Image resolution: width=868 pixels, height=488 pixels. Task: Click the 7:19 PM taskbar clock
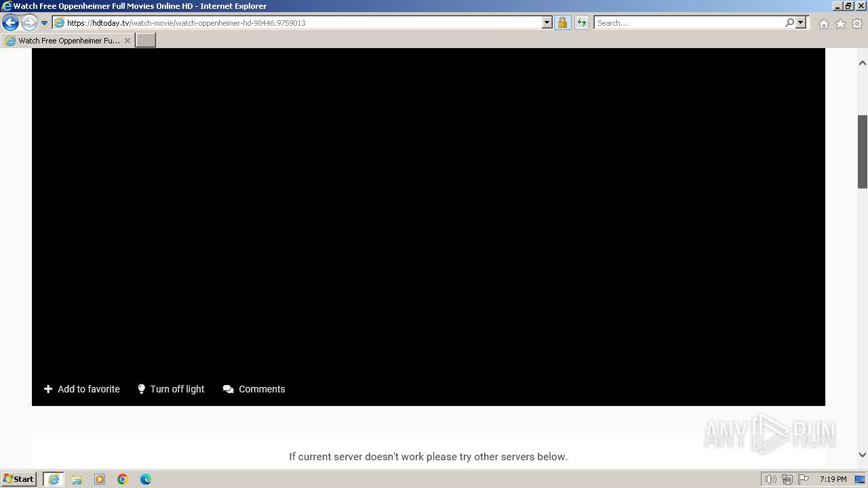pyautogui.click(x=833, y=479)
